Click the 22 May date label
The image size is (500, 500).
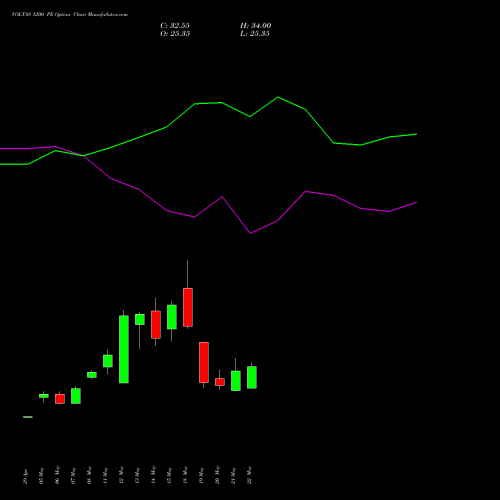point(249,475)
